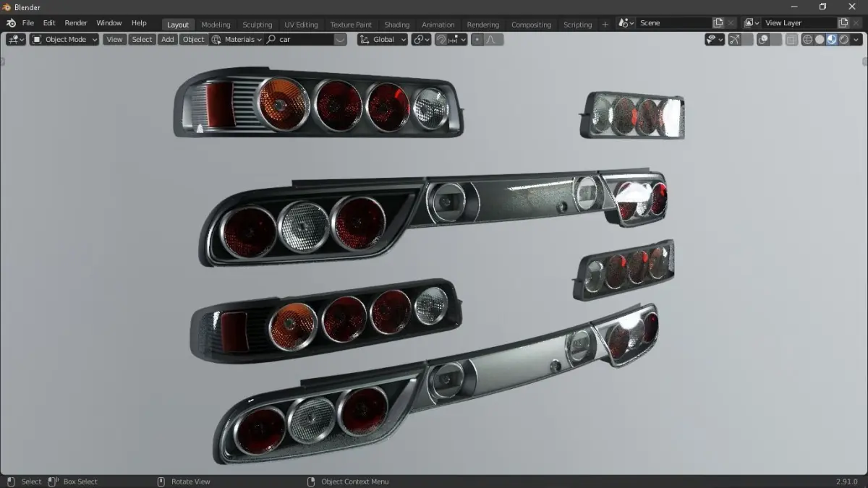The height and width of the screenshot is (488, 868).
Task: Click the new scene copy icon
Action: point(718,23)
